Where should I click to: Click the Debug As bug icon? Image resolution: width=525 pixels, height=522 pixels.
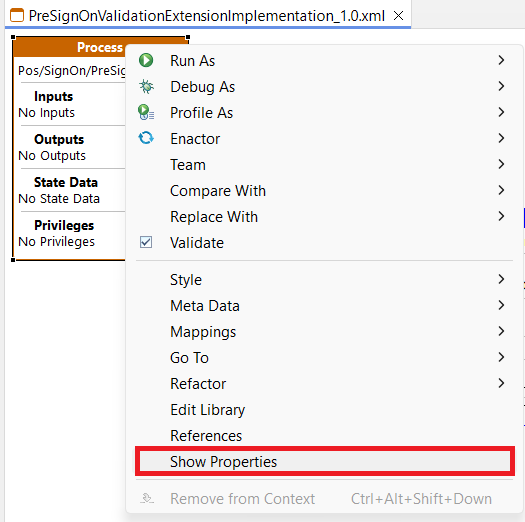pyautogui.click(x=146, y=86)
